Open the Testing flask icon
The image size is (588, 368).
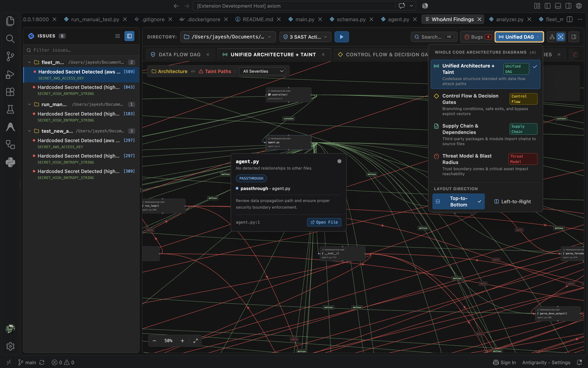tap(10, 109)
